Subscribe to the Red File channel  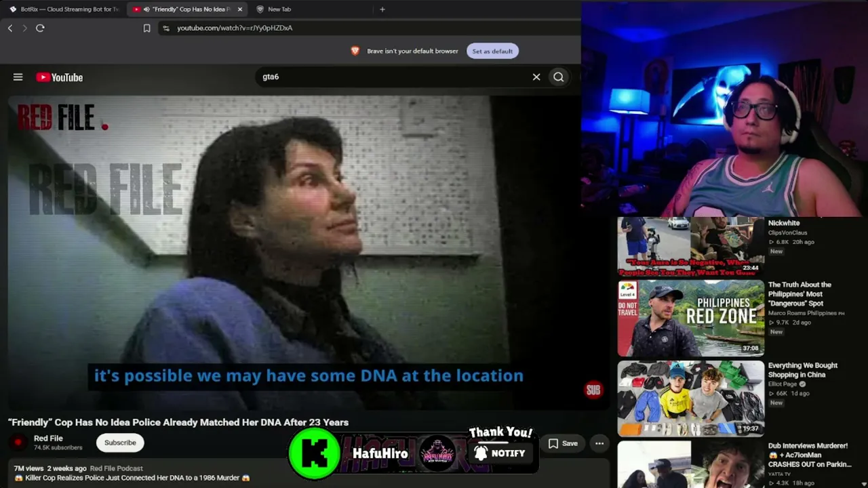click(120, 443)
